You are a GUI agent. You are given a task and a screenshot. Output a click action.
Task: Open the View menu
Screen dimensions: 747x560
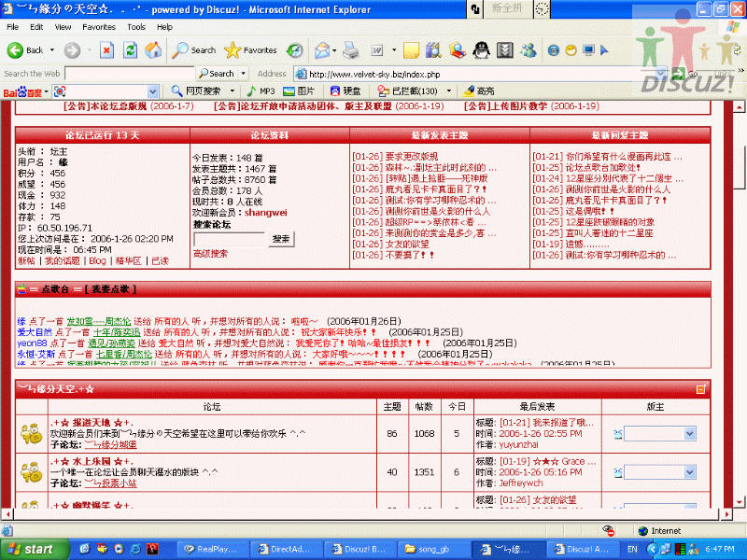[x=63, y=27]
